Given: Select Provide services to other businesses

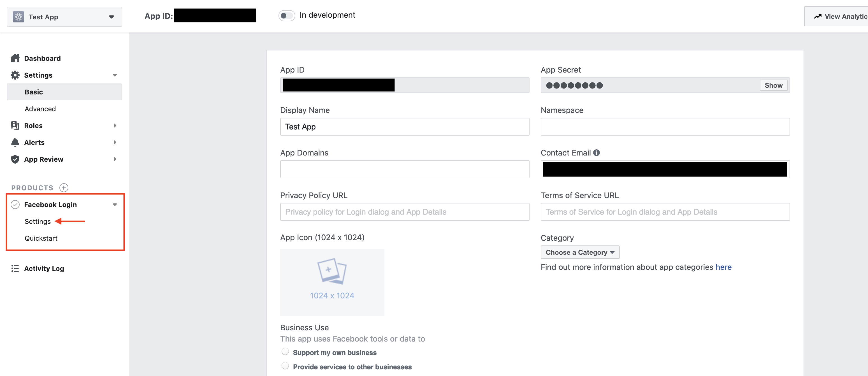Looking at the screenshot, I should [x=286, y=366].
